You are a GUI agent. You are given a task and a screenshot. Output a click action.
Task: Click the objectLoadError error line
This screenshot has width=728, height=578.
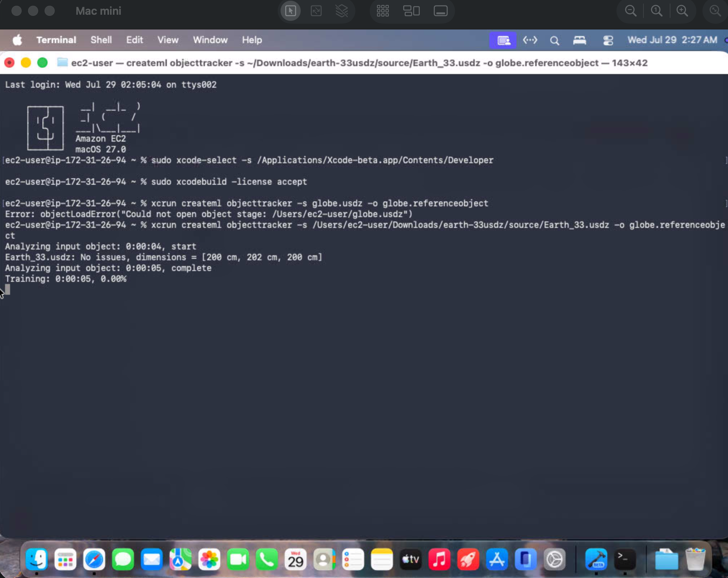point(209,214)
